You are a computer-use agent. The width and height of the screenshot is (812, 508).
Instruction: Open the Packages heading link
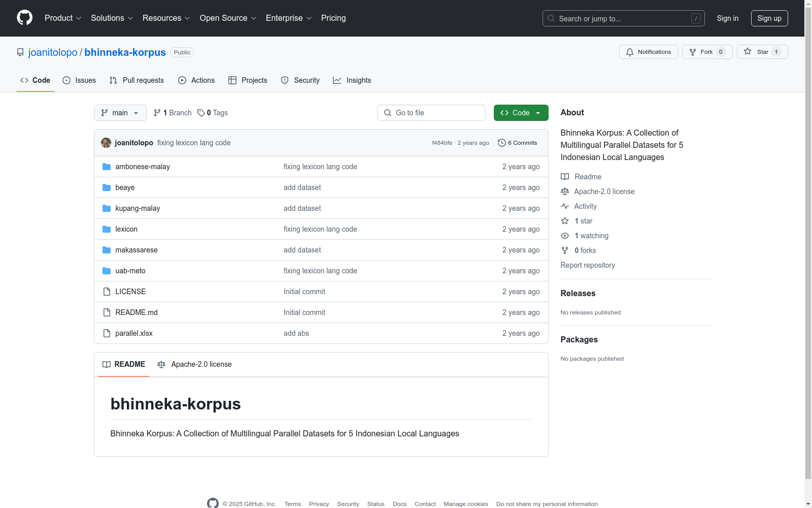coord(579,339)
